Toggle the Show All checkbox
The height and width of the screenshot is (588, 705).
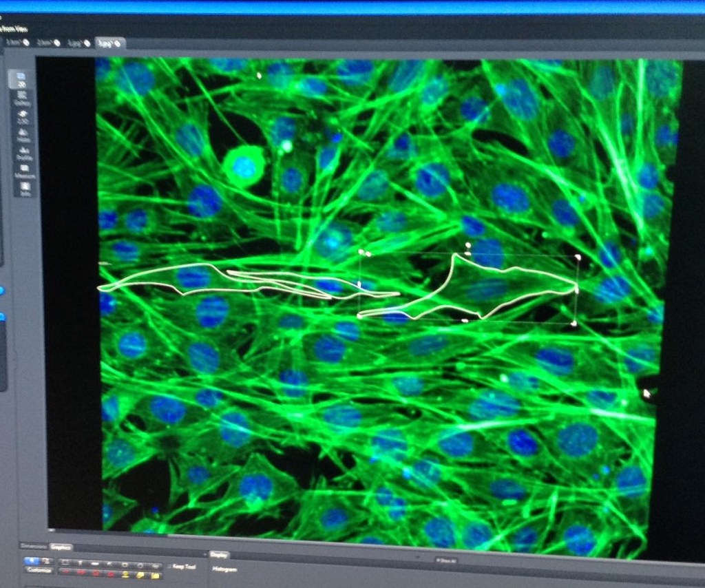tap(439, 560)
